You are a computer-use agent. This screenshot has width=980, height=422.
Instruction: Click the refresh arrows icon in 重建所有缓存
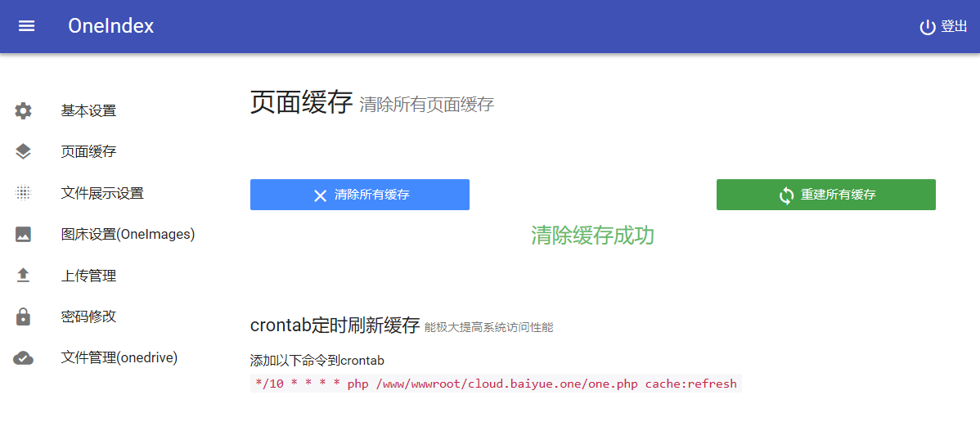point(786,195)
